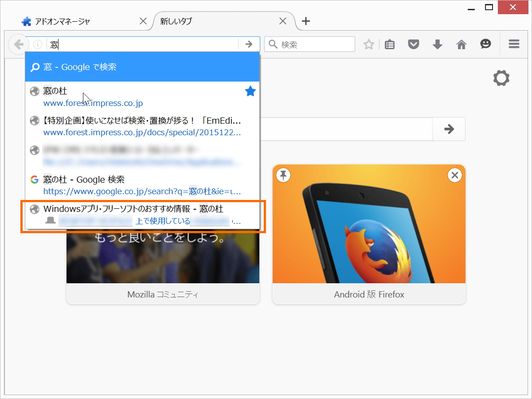532x399 pixels.
Task: Open a new tab with the plus button
Action: 305,21
